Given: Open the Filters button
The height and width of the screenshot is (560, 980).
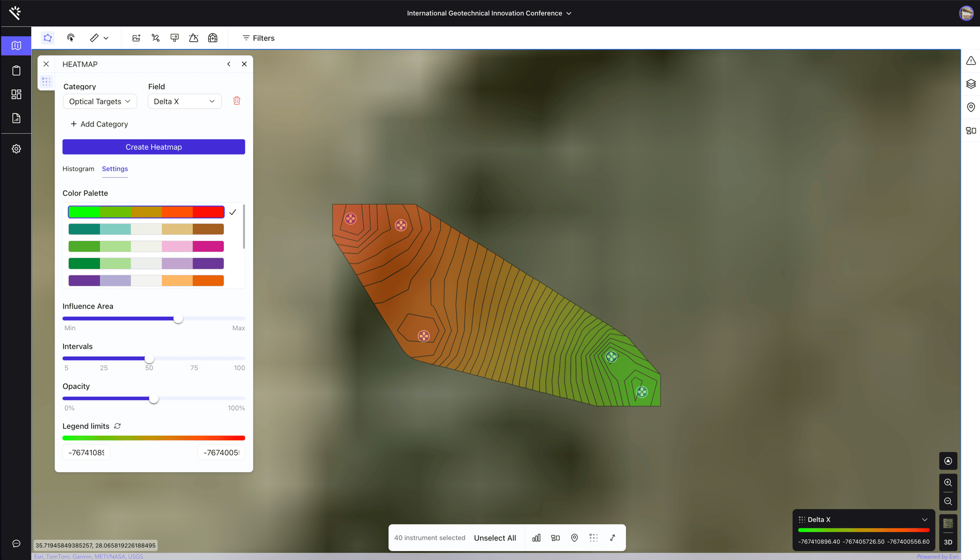Looking at the screenshot, I should point(258,38).
